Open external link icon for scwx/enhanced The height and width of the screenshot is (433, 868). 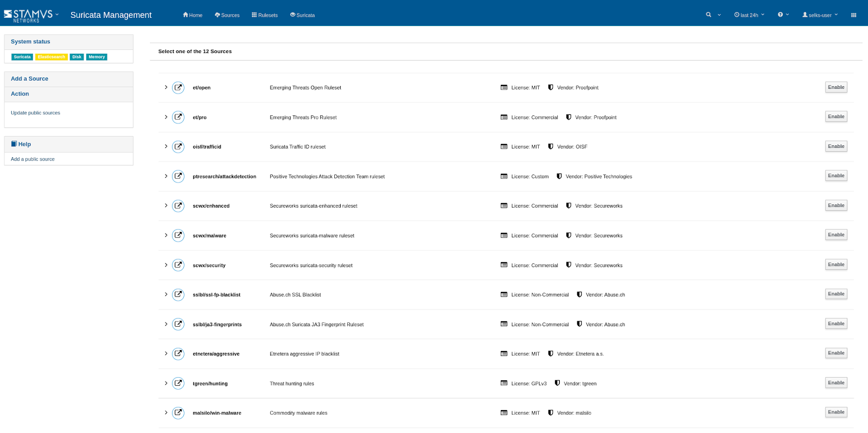click(178, 206)
